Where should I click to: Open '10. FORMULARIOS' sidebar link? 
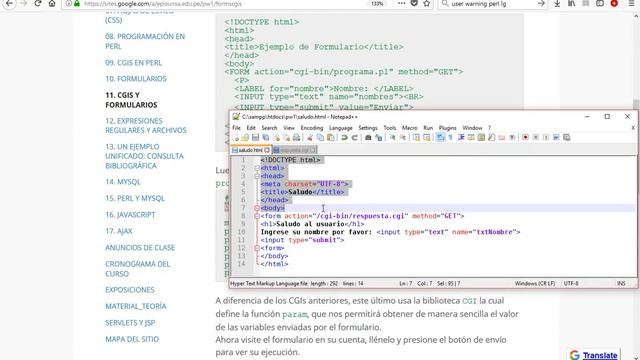[x=136, y=79]
